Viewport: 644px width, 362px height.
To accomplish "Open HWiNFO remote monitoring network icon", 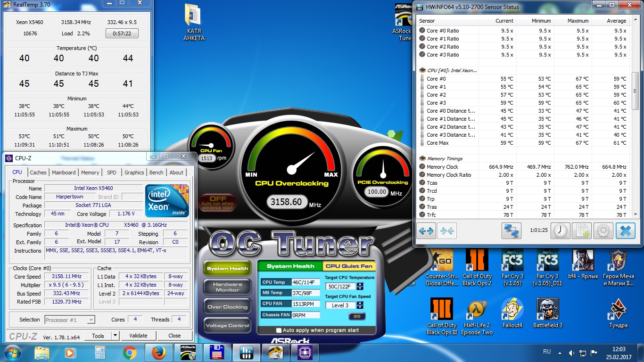I will 512,231.
